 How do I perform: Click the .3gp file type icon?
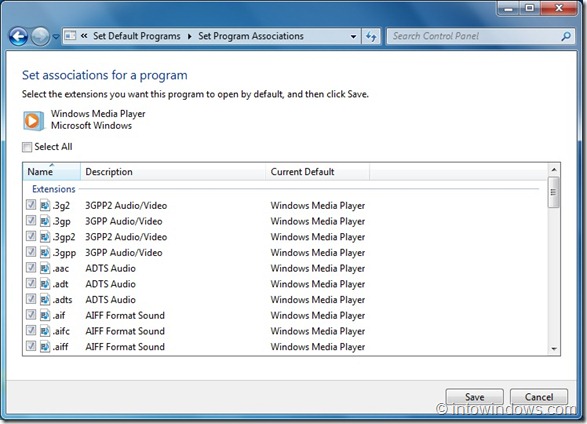click(45, 221)
